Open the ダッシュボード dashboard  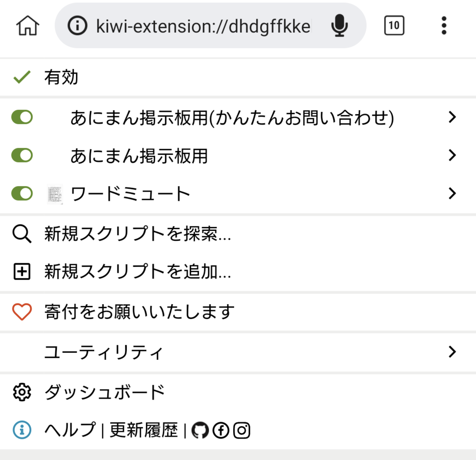tap(104, 392)
